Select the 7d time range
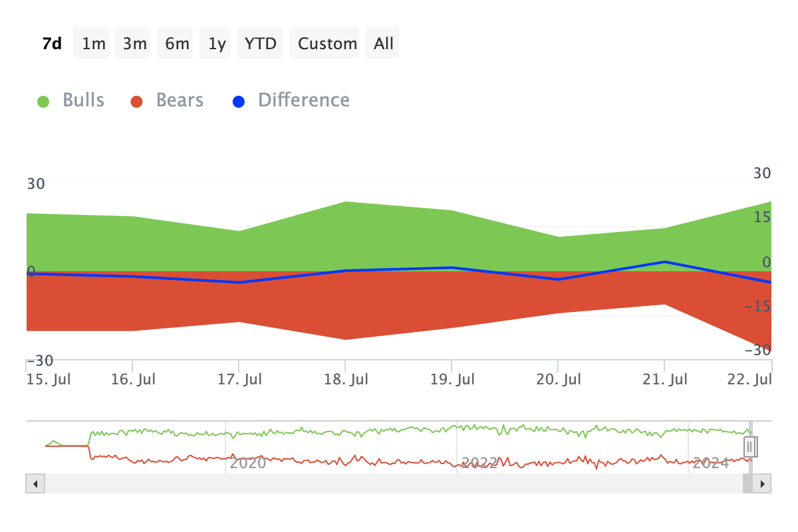This screenshot has height=532, width=798. 52,44
